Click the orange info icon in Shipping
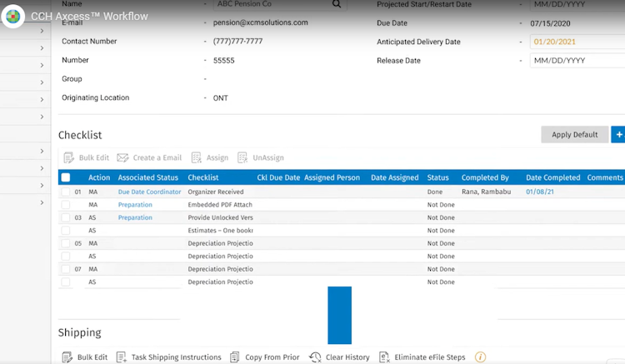The width and height of the screenshot is (625, 364). point(480,357)
